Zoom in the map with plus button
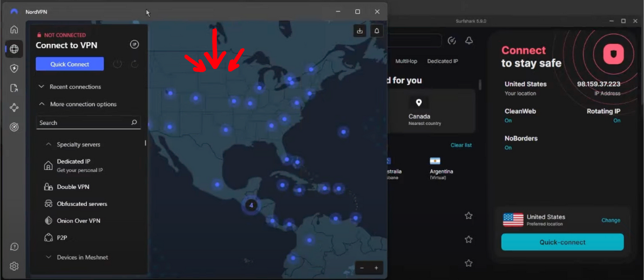The image size is (644, 280). 376,268
